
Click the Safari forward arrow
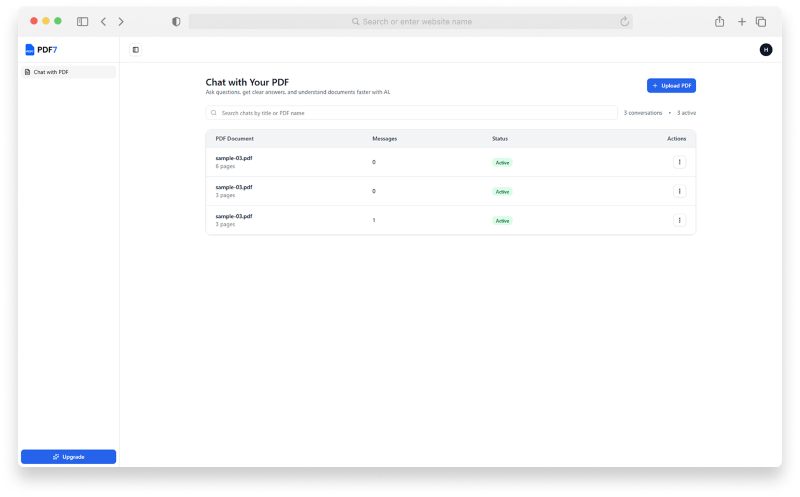(121, 21)
